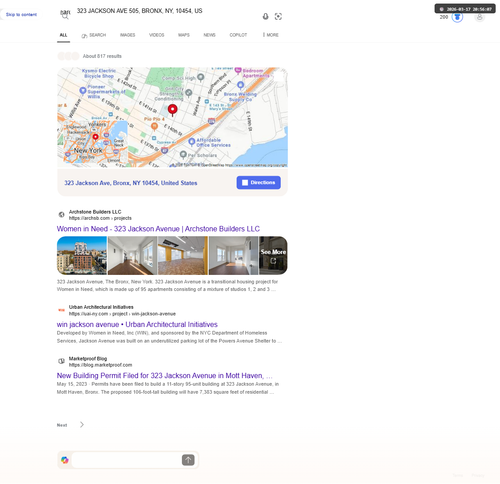Click the Next page link
Viewport: 500px width, 484px height.
pyautogui.click(x=62, y=425)
